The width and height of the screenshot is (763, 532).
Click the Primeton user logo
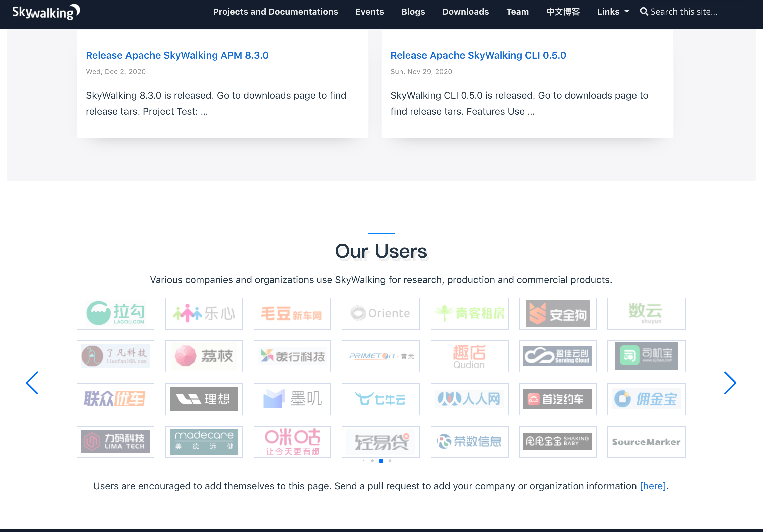[380, 356]
